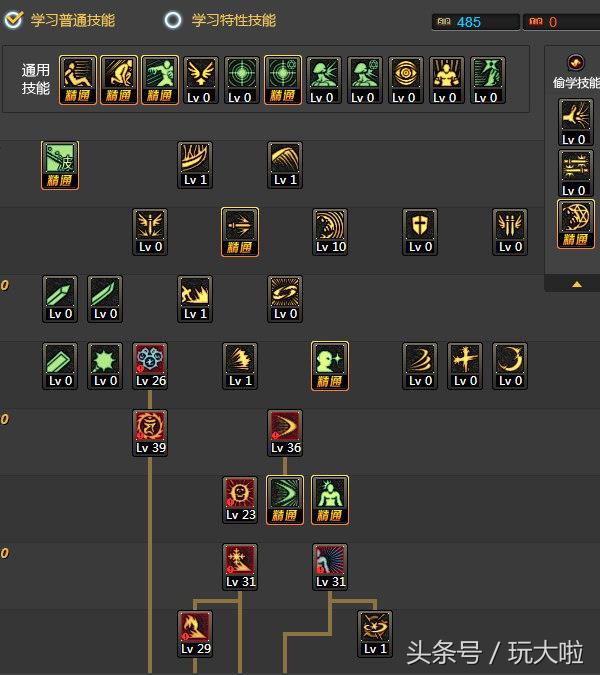Screen dimensions: 600x675
Task: Click the TP points 0 field
Action: click(x=562, y=22)
